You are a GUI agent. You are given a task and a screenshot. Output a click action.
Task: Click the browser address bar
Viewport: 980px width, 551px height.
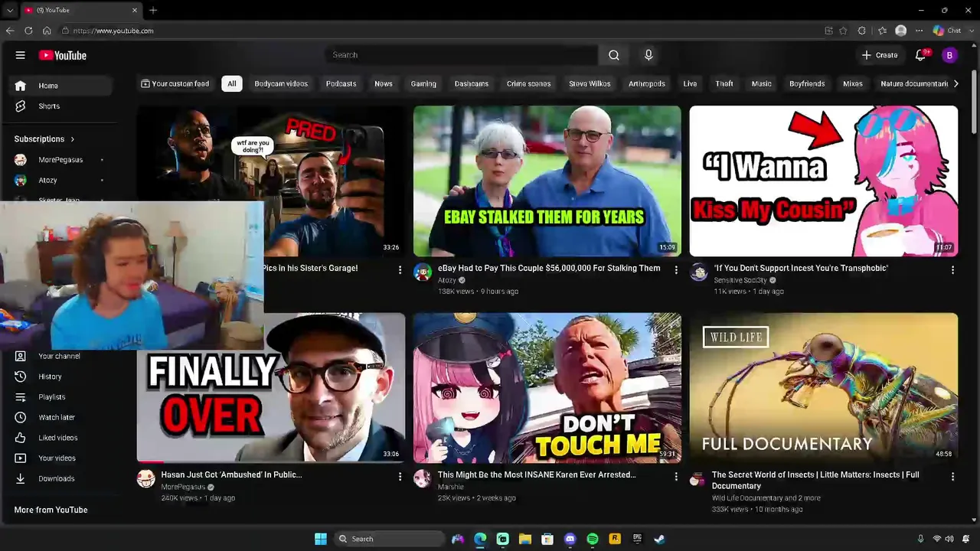coord(440,31)
